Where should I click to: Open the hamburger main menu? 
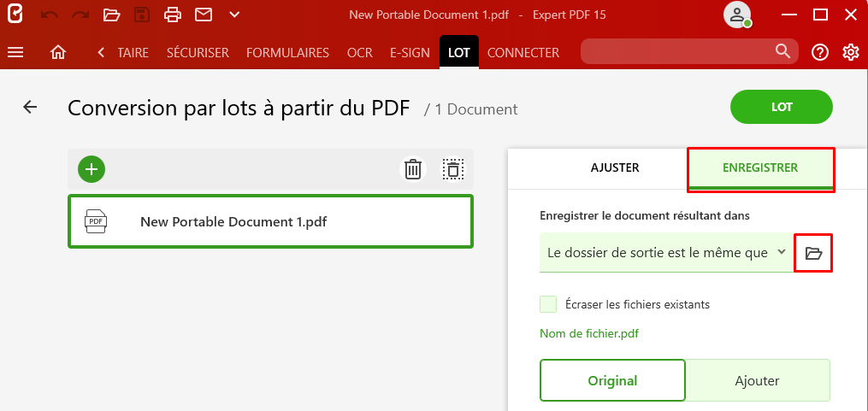[x=15, y=53]
